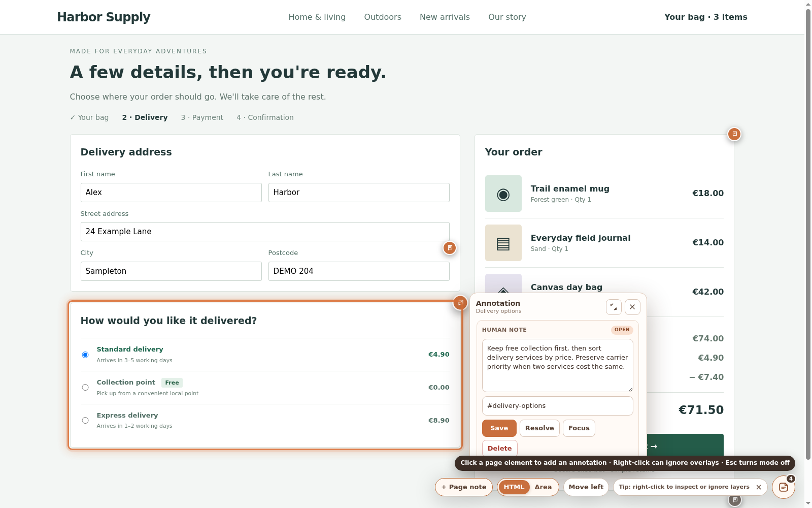Screen dimensions: 812x508
Task: Close the Annotation panel
Action: click(x=632, y=307)
